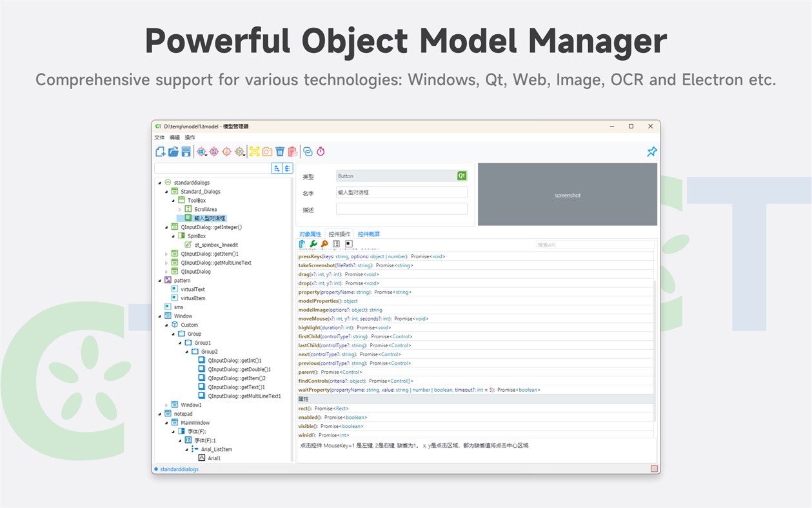
Task: Click the blue trash delete icon
Action: coord(280,152)
